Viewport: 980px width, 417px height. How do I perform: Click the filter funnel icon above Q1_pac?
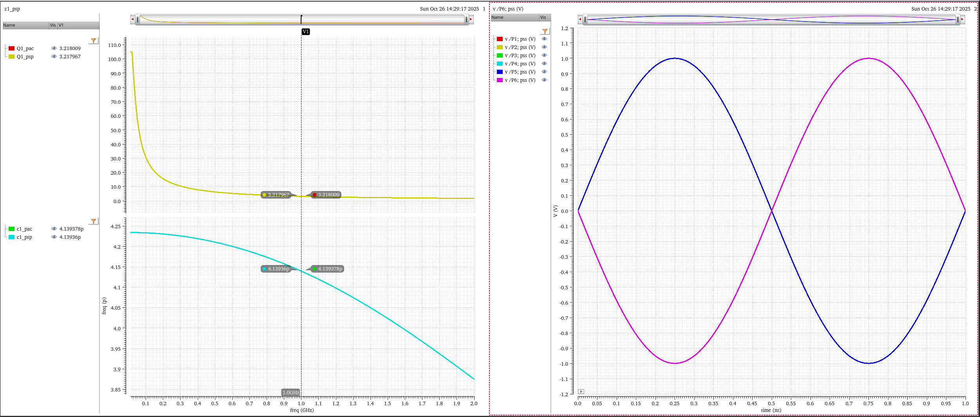[93, 41]
